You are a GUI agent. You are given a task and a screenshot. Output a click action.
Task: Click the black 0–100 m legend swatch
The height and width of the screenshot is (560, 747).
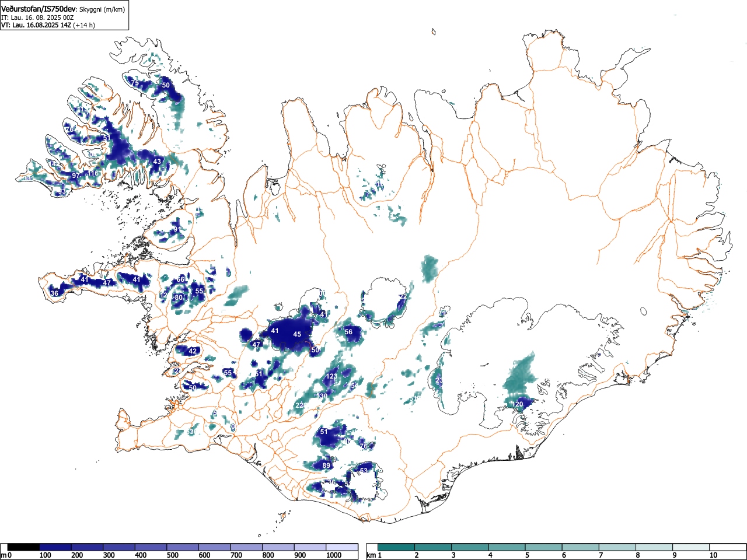(24, 547)
